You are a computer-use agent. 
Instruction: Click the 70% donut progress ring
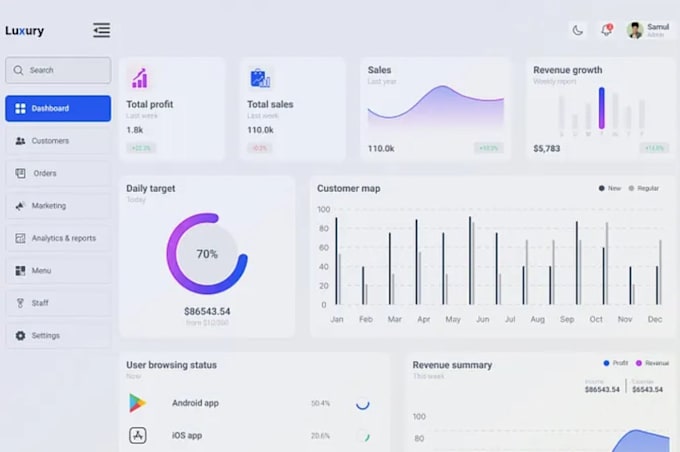tap(207, 254)
